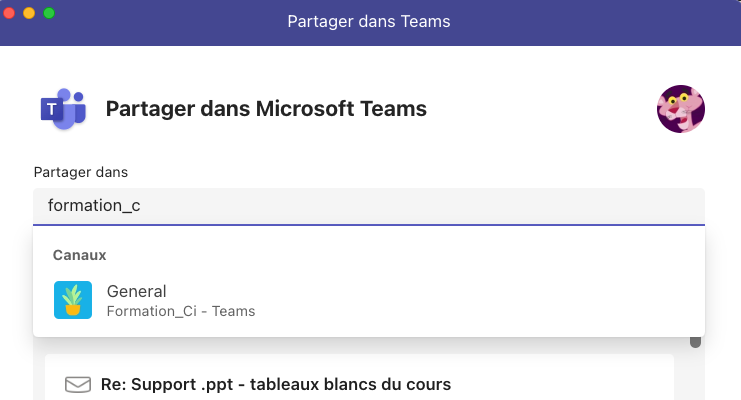Image resolution: width=741 pixels, height=400 pixels.
Task: Select the General channel suggestion
Action: coord(136,291)
